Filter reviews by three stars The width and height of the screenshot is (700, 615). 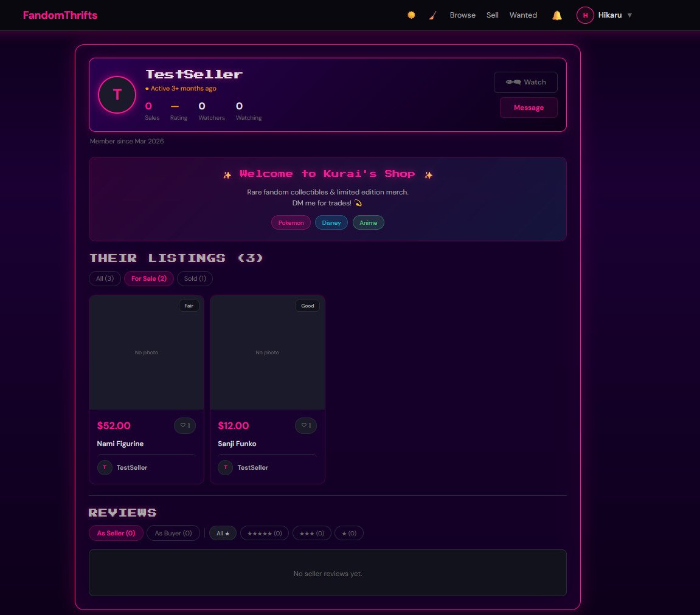click(311, 534)
